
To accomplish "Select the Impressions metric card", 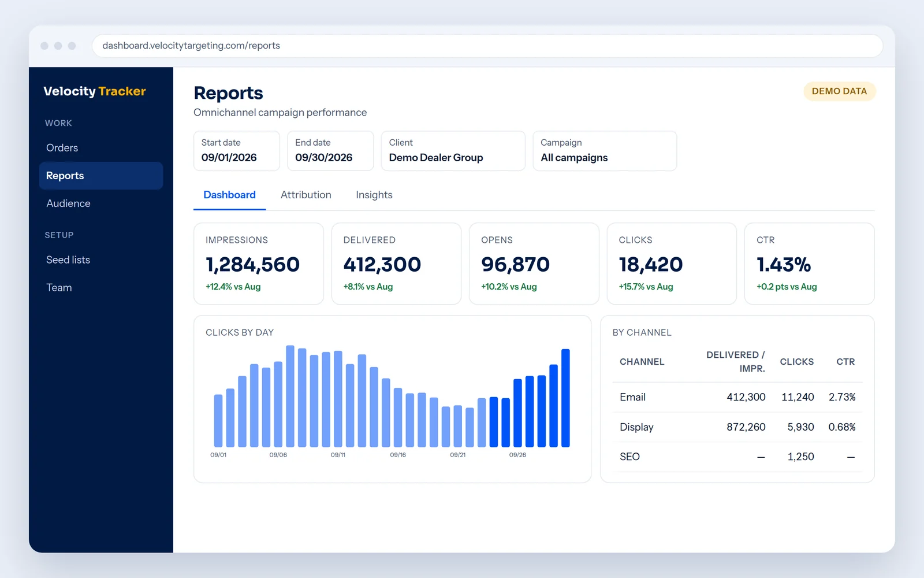I will 259,264.
